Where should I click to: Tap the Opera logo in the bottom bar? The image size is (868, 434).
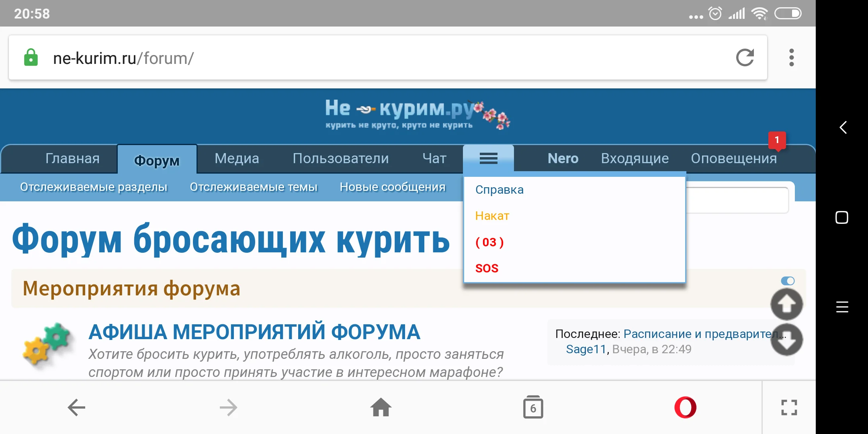(x=686, y=407)
